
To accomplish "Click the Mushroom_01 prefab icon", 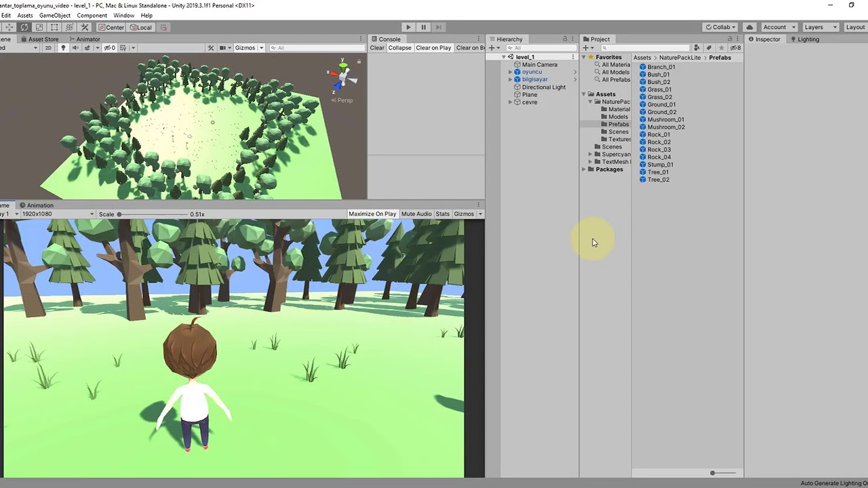I will 643,119.
